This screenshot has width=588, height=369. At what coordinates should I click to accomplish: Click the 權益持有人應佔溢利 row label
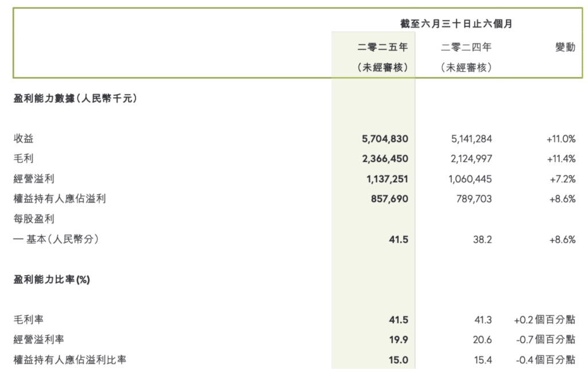(x=60, y=199)
